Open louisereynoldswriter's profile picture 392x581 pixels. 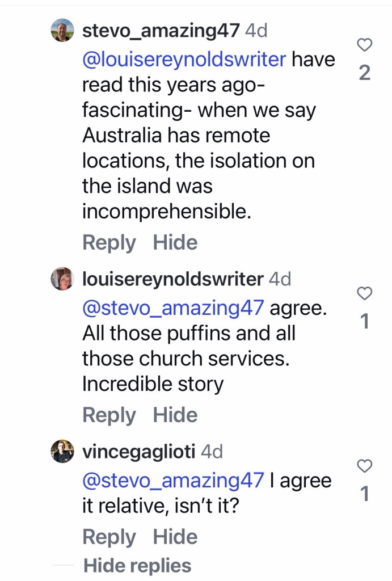[x=62, y=279]
